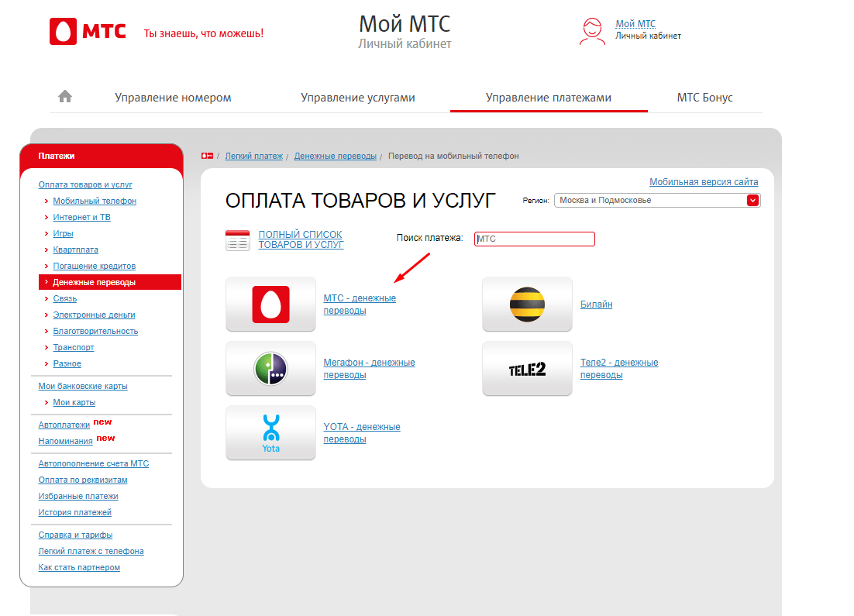Viewport: 854px width, 616px height.
Task: Open Оплата по реквизитам link
Action: (x=83, y=480)
